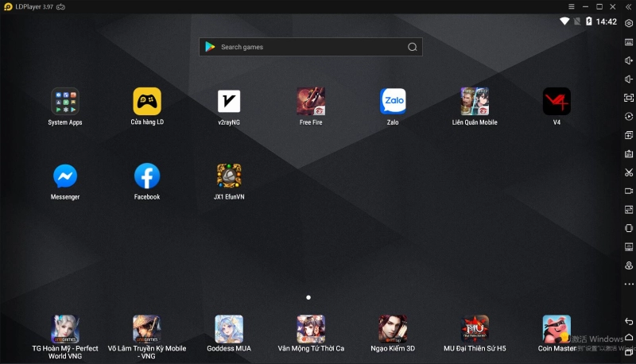Expand more tools via three-dots icon
This screenshot has height=364, width=636.
click(x=629, y=284)
